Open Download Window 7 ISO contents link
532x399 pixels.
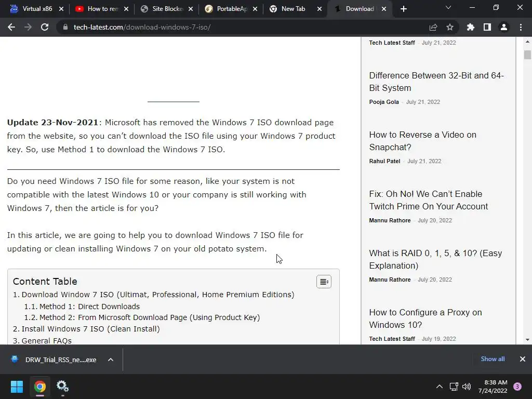(158, 295)
